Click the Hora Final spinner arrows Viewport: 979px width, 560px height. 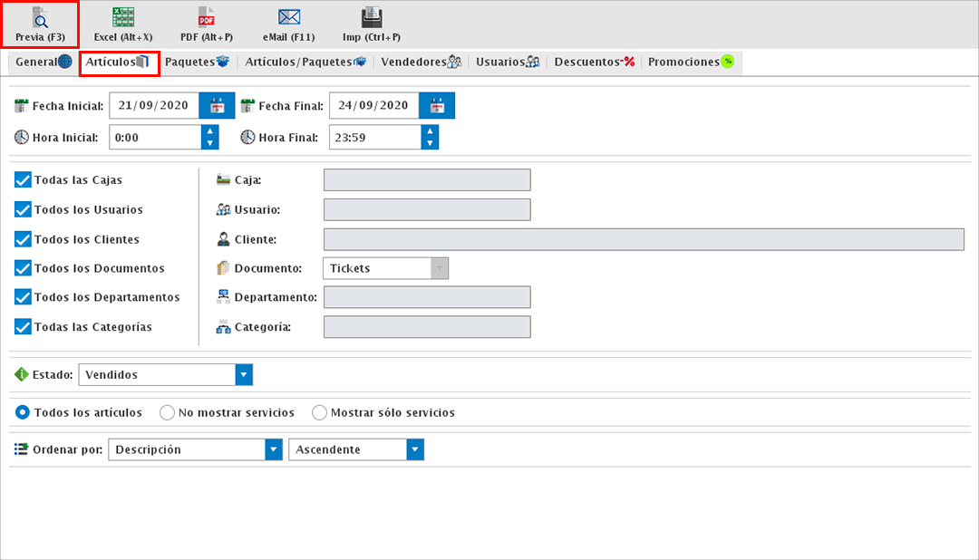430,138
